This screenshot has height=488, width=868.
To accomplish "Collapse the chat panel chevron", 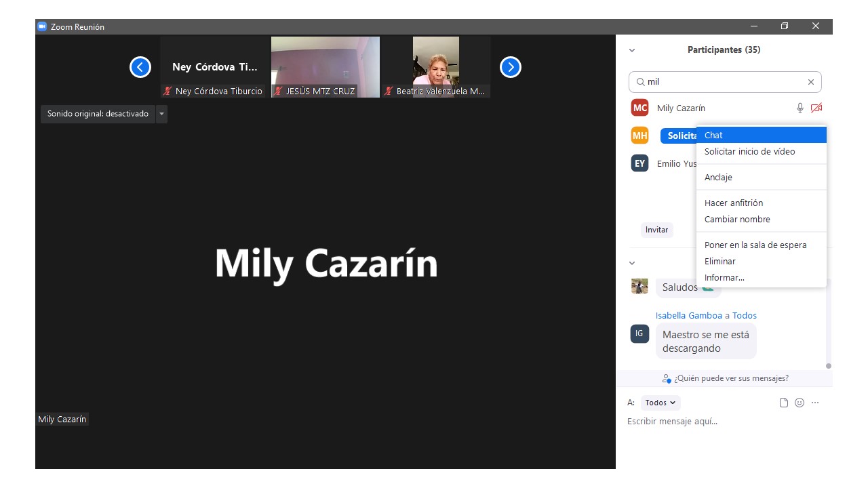I will (632, 263).
